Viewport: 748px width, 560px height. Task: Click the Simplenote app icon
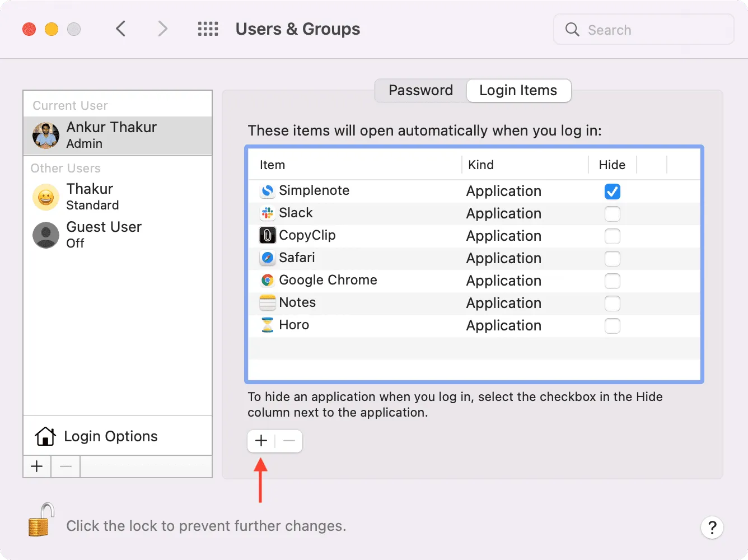(268, 191)
